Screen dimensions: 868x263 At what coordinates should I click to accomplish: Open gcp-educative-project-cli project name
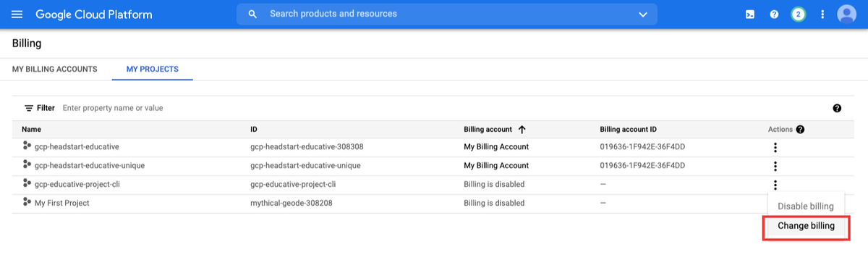[x=77, y=184]
